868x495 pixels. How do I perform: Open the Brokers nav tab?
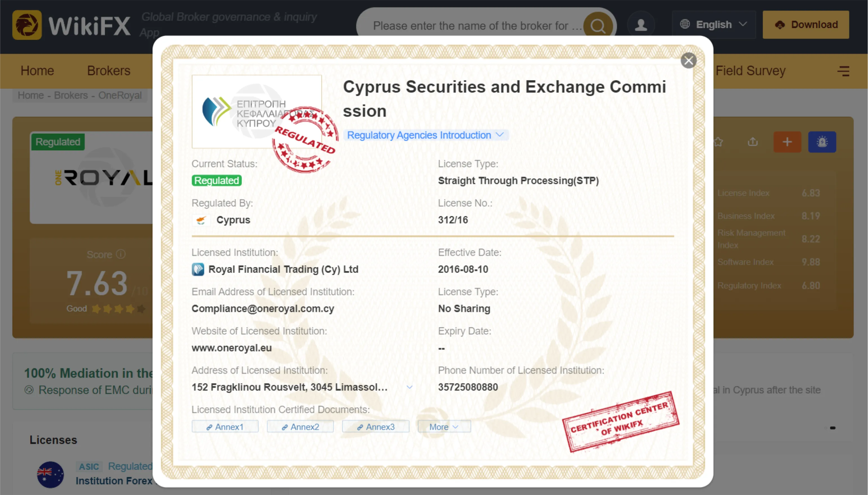109,71
